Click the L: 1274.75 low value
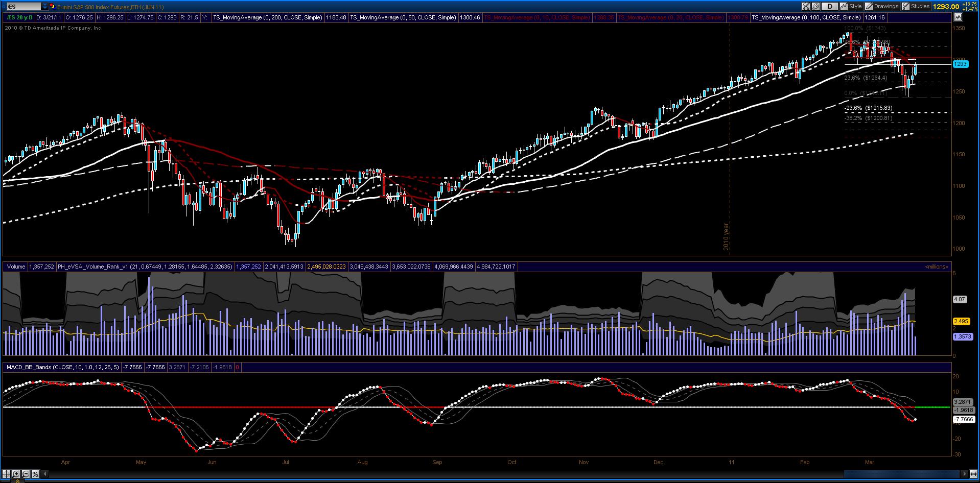Viewport: 980px width, 483px height. click(140, 17)
